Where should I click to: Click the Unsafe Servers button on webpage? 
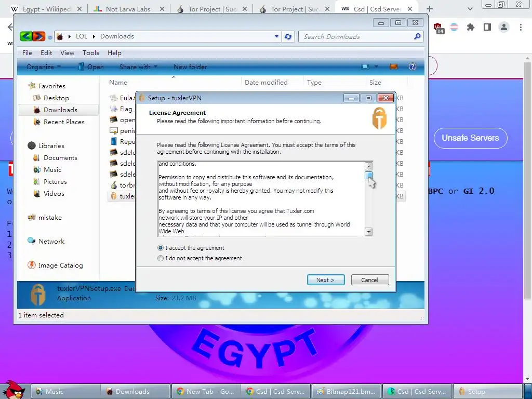pos(470,138)
